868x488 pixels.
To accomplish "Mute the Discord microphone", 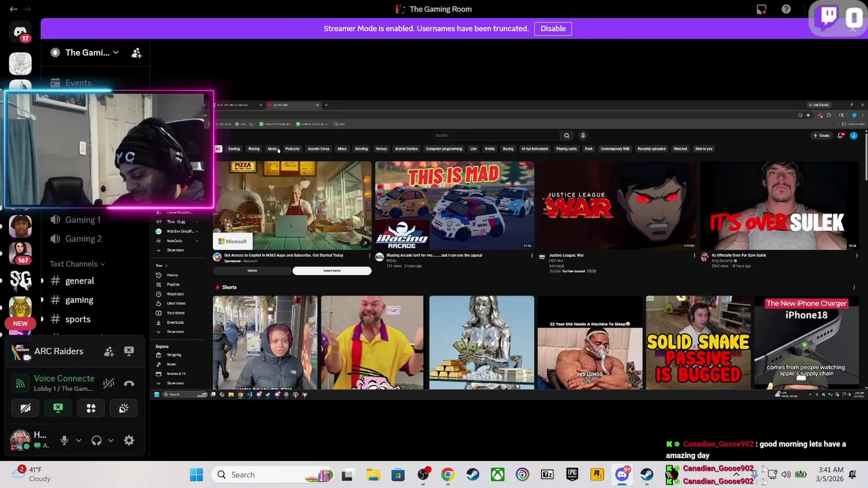I will 64,441.
